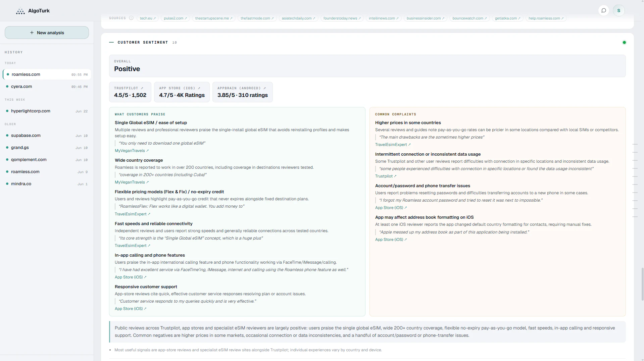Open the intellinews.com source link
The height and width of the screenshot is (361, 644).
click(x=384, y=18)
